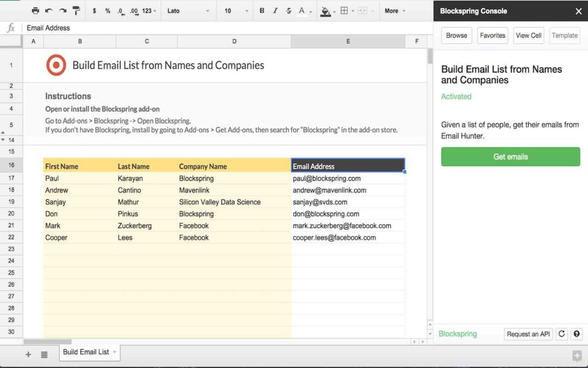The image size is (588, 368).
Task: Add a new sheet with the plus icon
Action: [28, 355]
